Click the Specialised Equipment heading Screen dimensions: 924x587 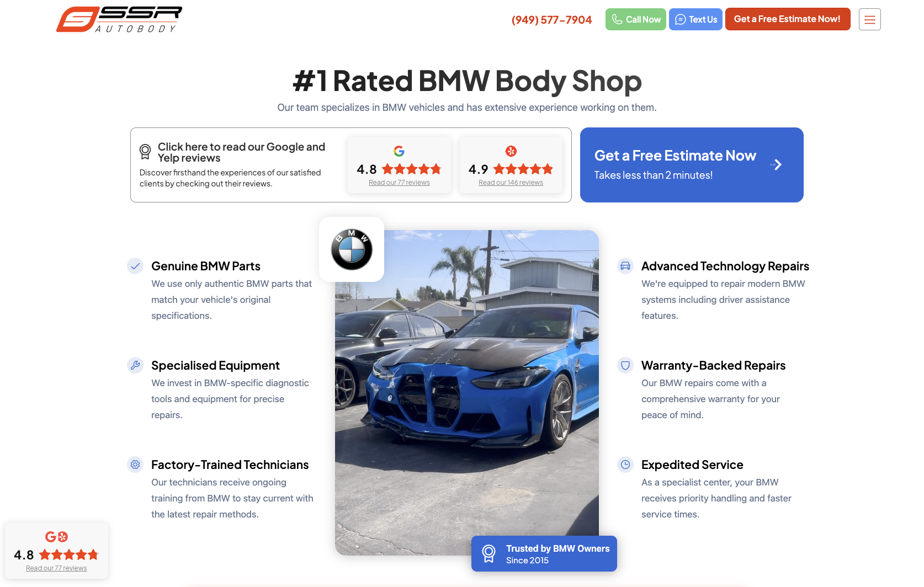(215, 365)
